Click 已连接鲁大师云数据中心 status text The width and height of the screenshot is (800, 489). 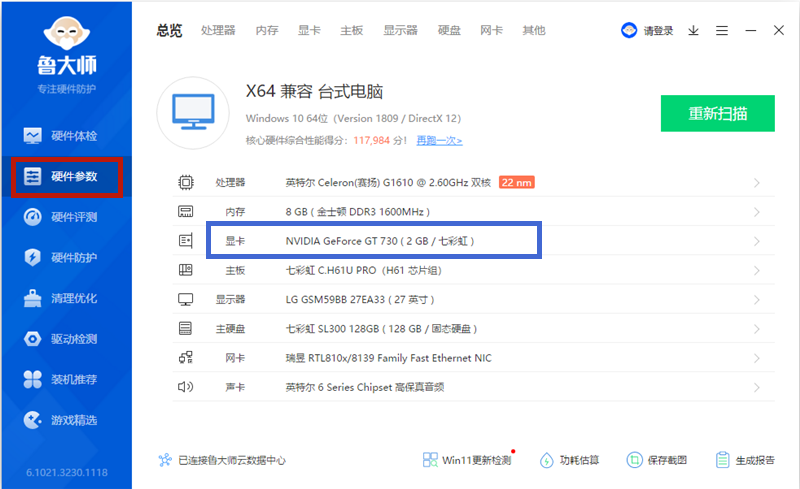point(232,460)
